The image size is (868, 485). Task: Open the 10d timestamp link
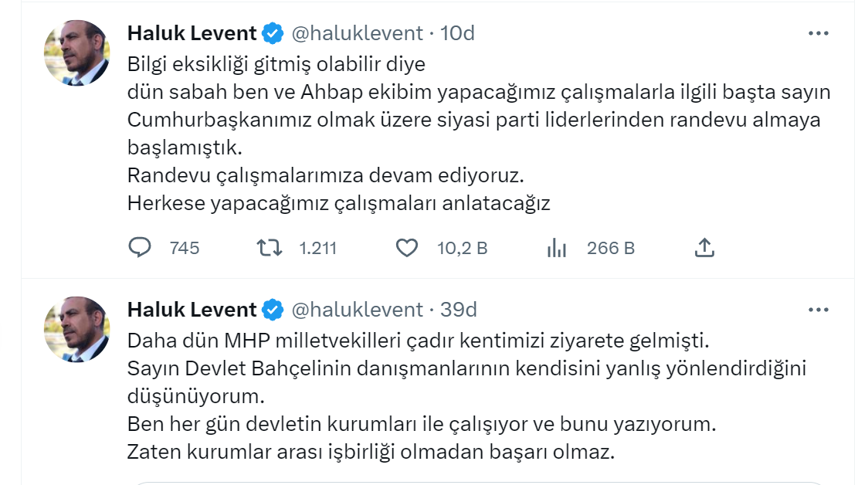pos(457,33)
